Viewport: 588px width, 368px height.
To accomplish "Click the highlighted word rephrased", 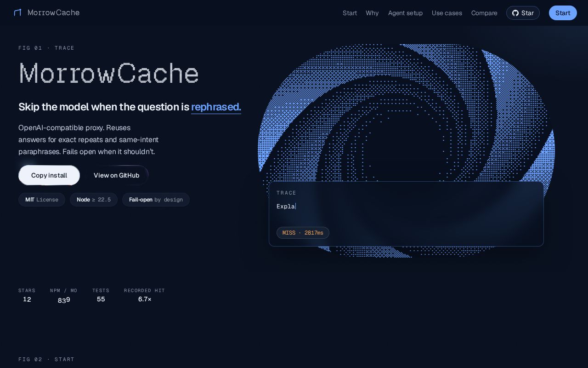I will click(x=216, y=107).
